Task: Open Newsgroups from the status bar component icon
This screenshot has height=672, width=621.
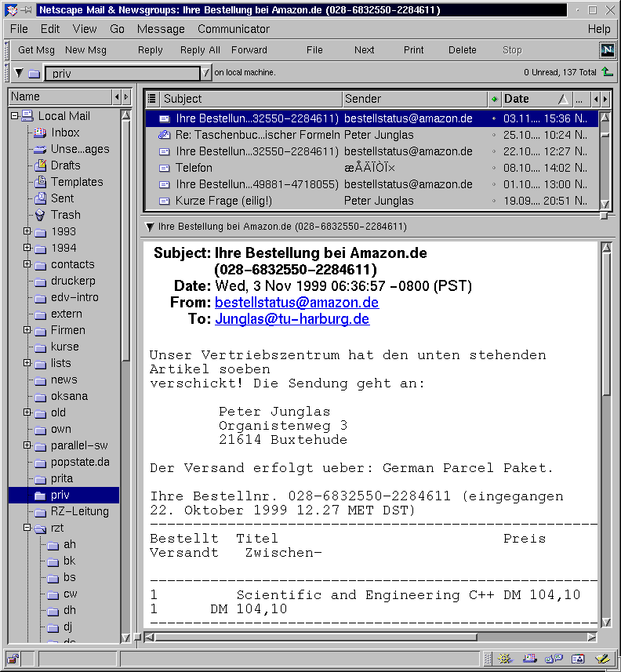Action: coord(554,659)
